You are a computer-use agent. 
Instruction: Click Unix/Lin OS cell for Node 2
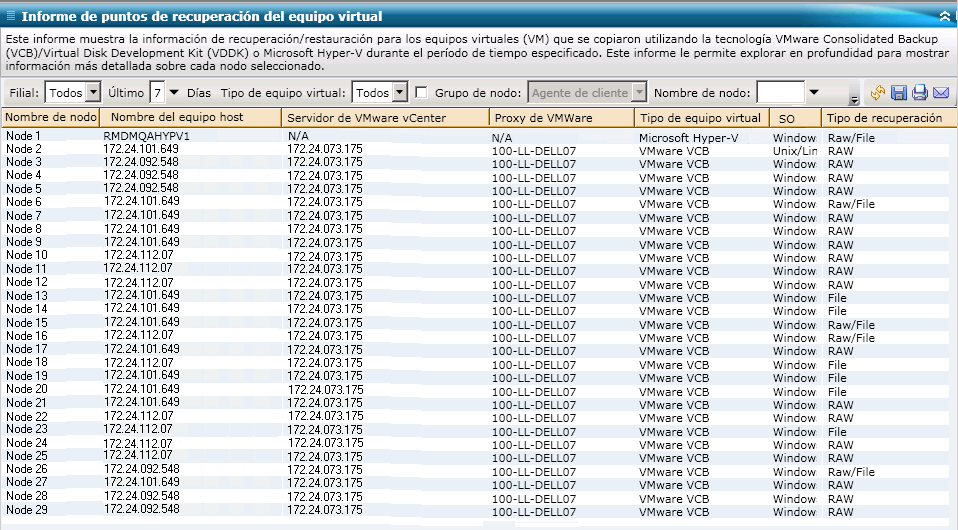click(794, 151)
